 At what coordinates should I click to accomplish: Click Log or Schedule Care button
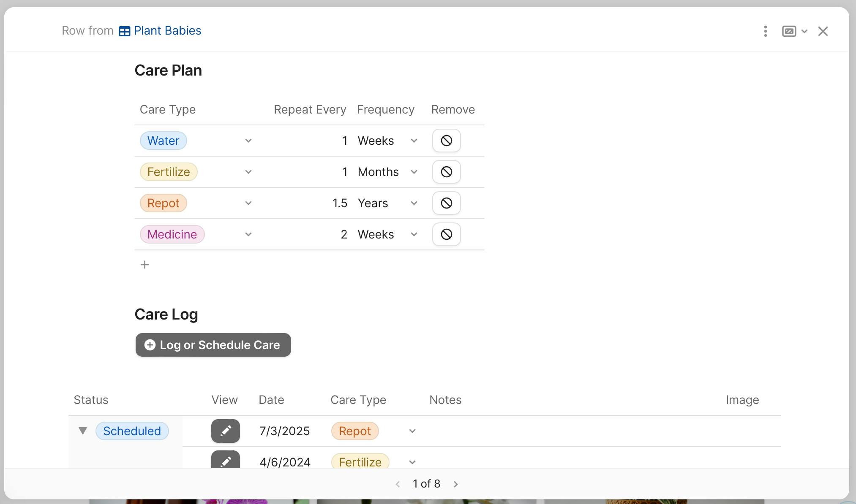click(213, 345)
